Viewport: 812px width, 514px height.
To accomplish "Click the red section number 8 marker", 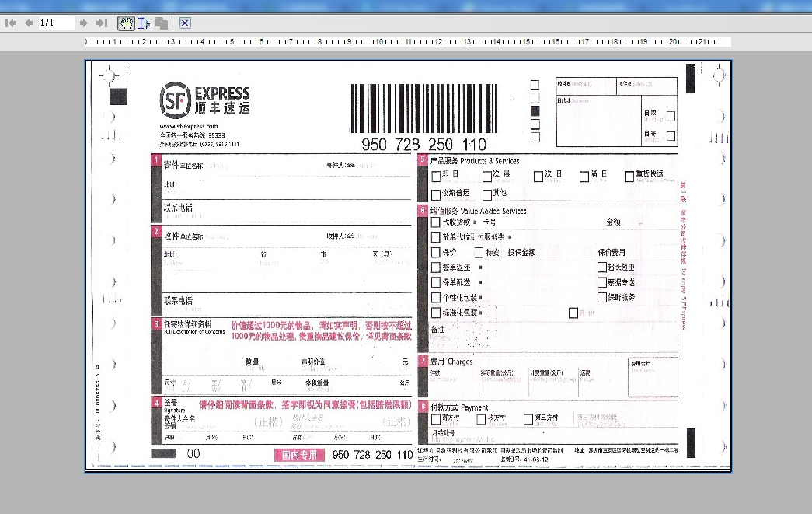I will pyautogui.click(x=423, y=407).
